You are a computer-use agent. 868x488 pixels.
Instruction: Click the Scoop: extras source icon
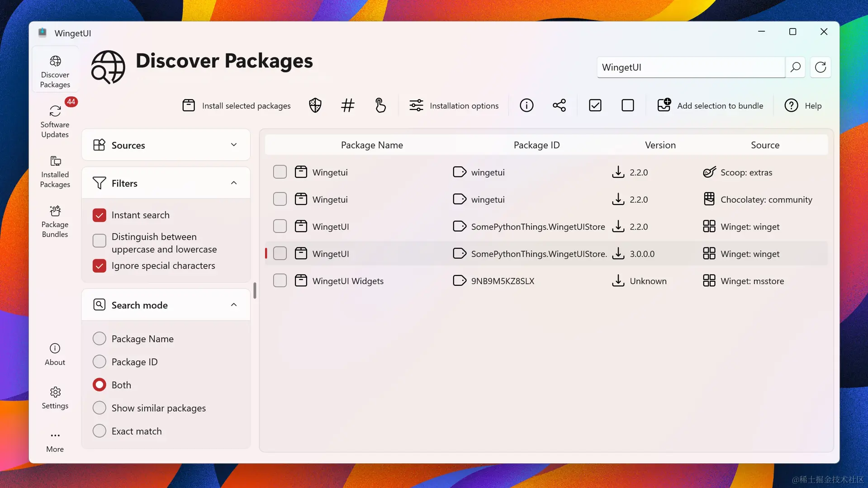point(709,172)
